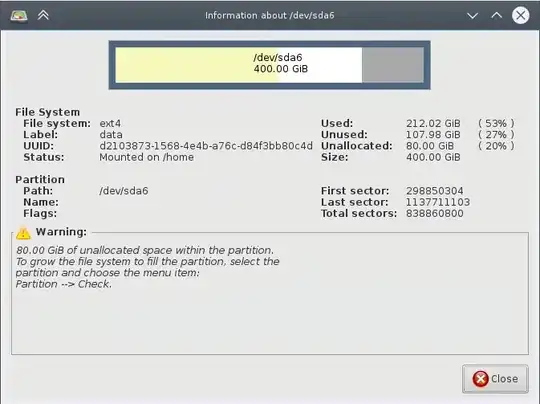The image size is (540, 404).
Task: Click the 'Total sectors:' field label
Action: click(359, 214)
